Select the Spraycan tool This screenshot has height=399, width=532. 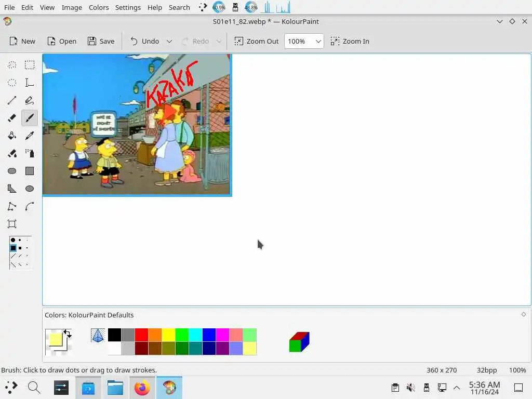pyautogui.click(x=30, y=153)
